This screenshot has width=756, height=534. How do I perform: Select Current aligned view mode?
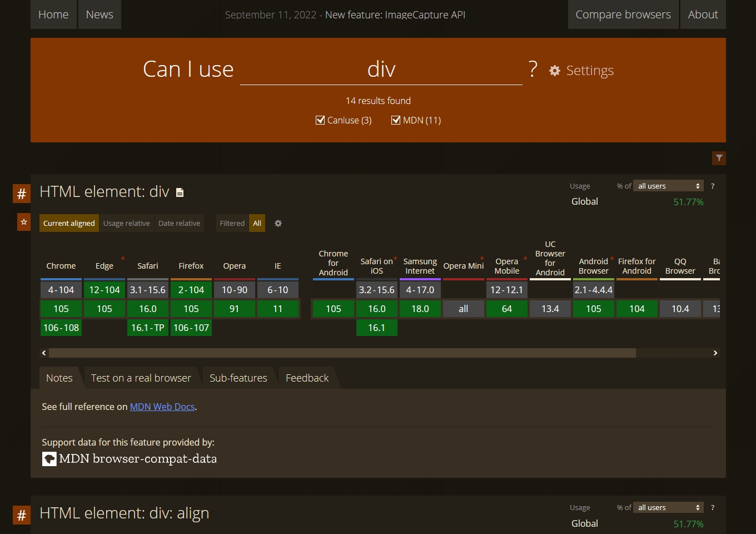69,223
